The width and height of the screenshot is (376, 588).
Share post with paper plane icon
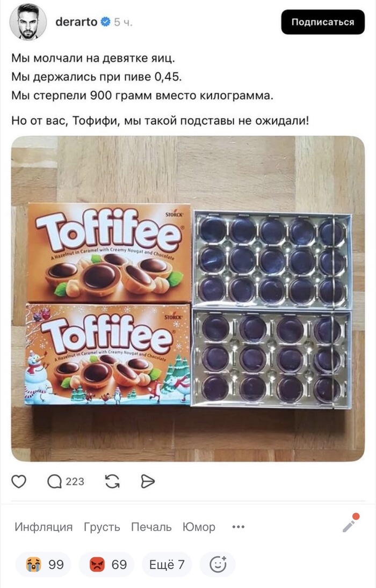click(148, 481)
